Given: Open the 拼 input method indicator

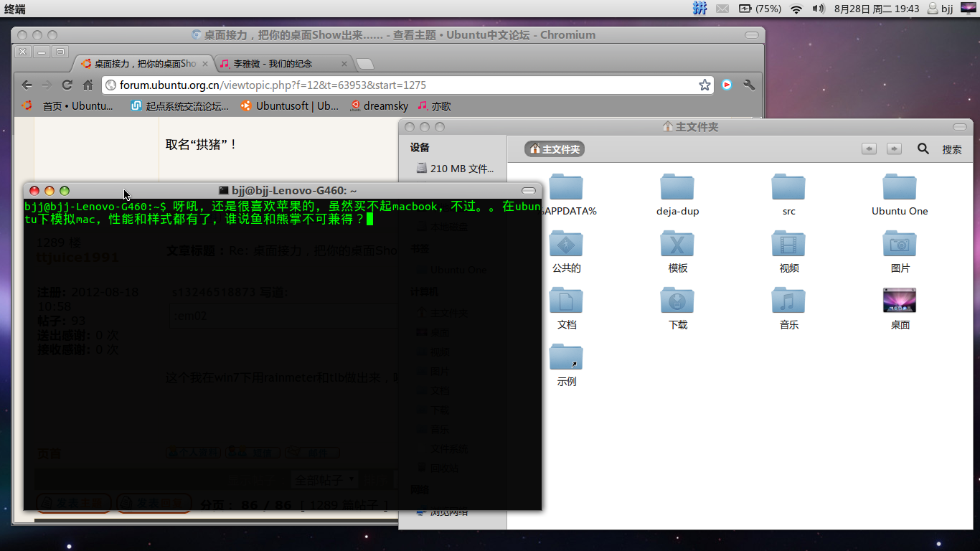Looking at the screenshot, I should click(x=699, y=9).
